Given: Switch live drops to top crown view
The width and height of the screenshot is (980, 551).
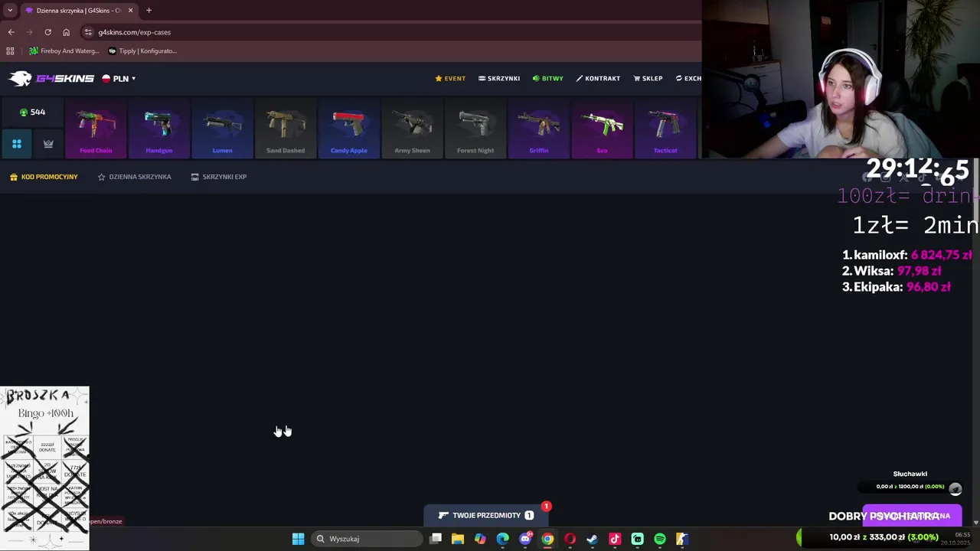Looking at the screenshot, I should 48,143.
